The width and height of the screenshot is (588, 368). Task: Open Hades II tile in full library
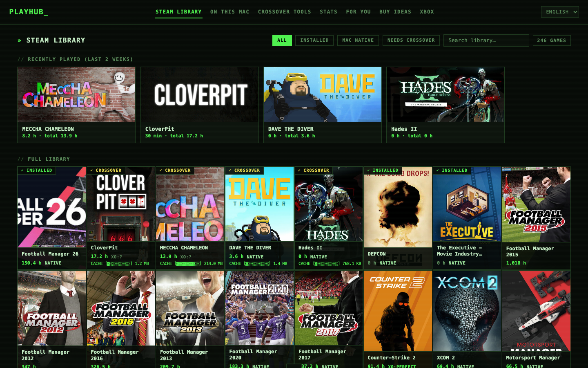[x=329, y=218]
